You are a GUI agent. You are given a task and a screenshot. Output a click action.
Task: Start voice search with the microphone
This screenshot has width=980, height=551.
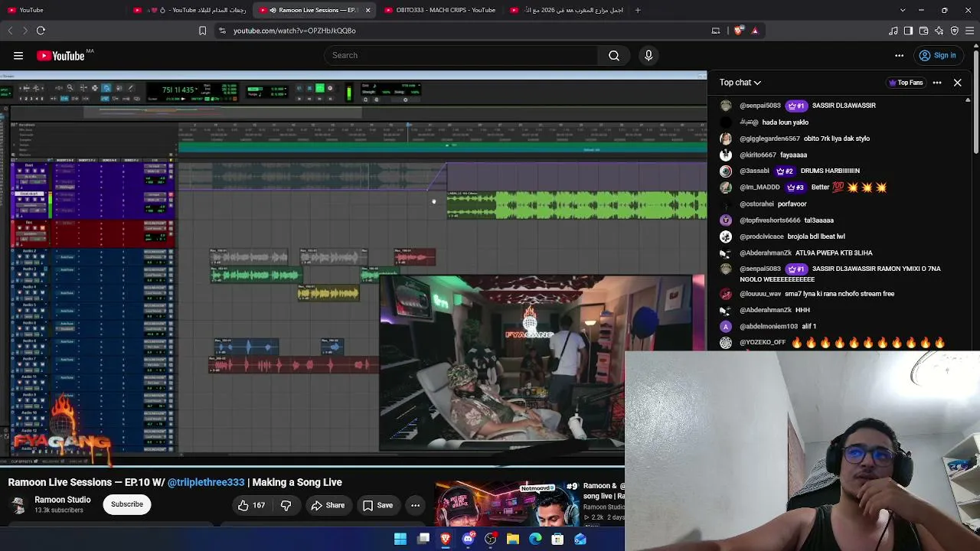[648, 55]
